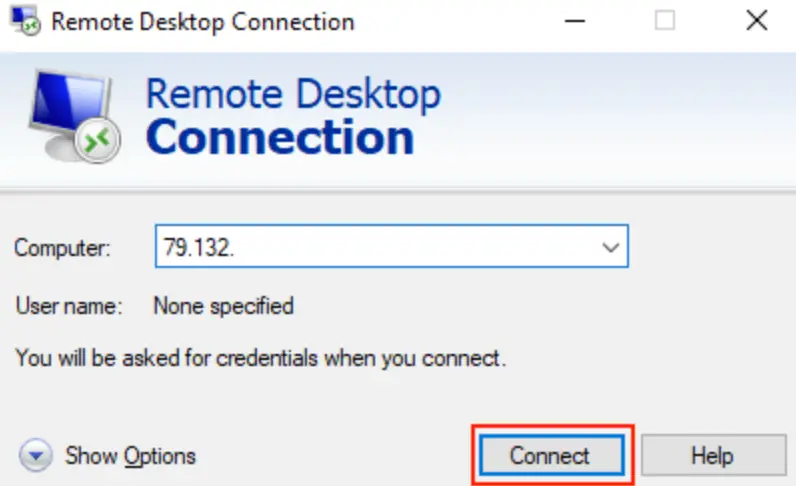Click the Connect button
This screenshot has width=796, height=486.
(552, 456)
